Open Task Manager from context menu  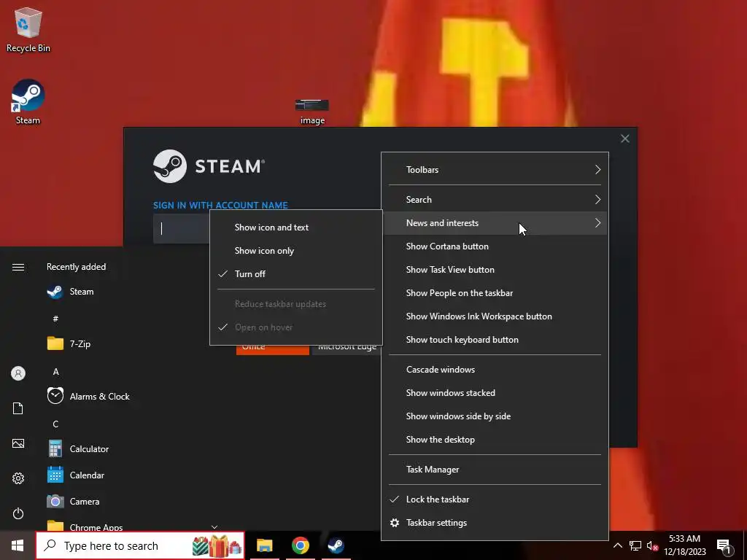[x=495, y=470]
